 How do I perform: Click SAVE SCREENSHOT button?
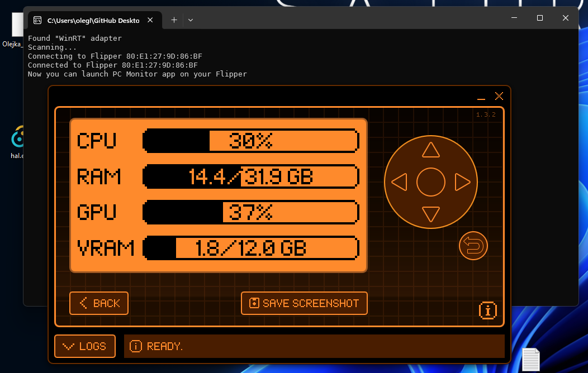[304, 303]
